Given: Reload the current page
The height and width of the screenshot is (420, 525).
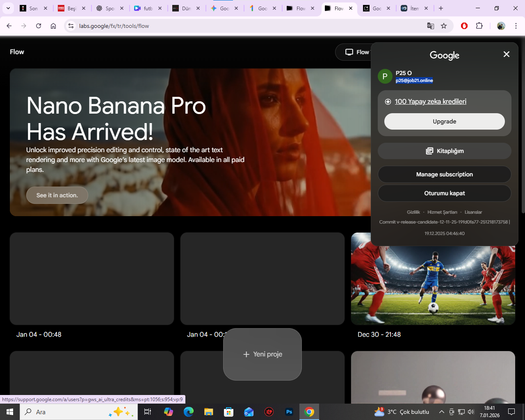Looking at the screenshot, I should point(39,26).
